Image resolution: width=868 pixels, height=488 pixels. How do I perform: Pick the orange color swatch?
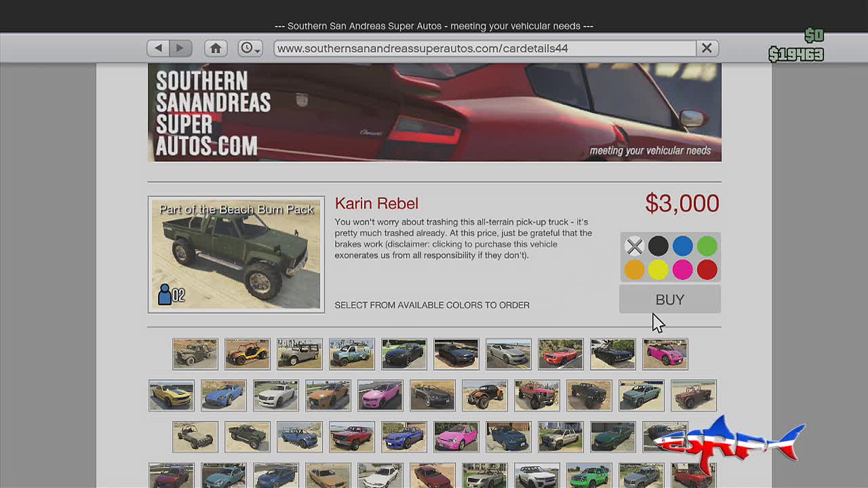(634, 270)
